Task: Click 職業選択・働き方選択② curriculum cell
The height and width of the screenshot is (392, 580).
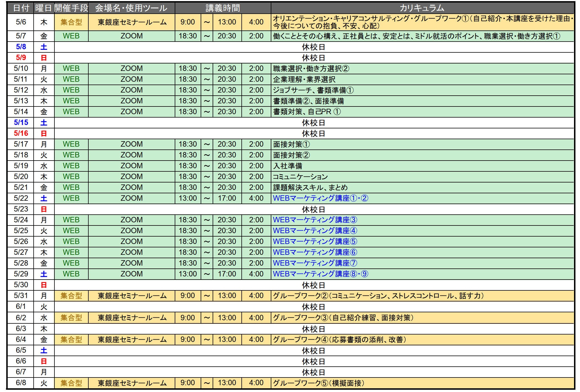Action: pos(422,69)
